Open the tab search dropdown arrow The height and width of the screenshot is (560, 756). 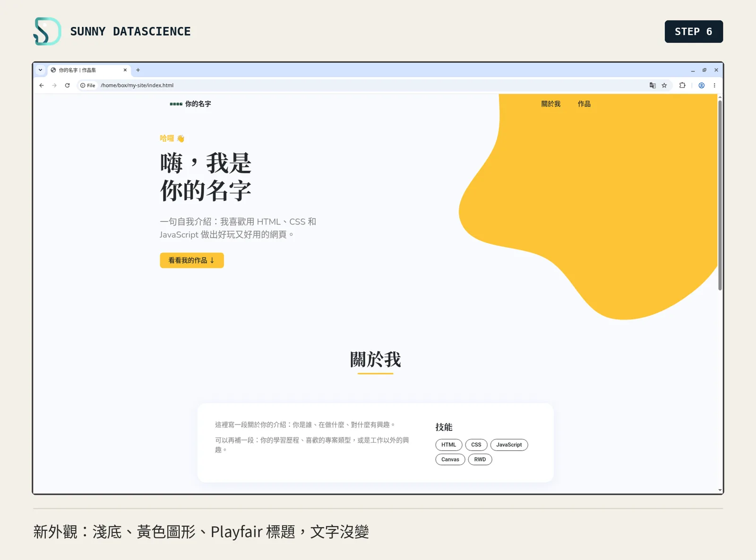coord(41,70)
